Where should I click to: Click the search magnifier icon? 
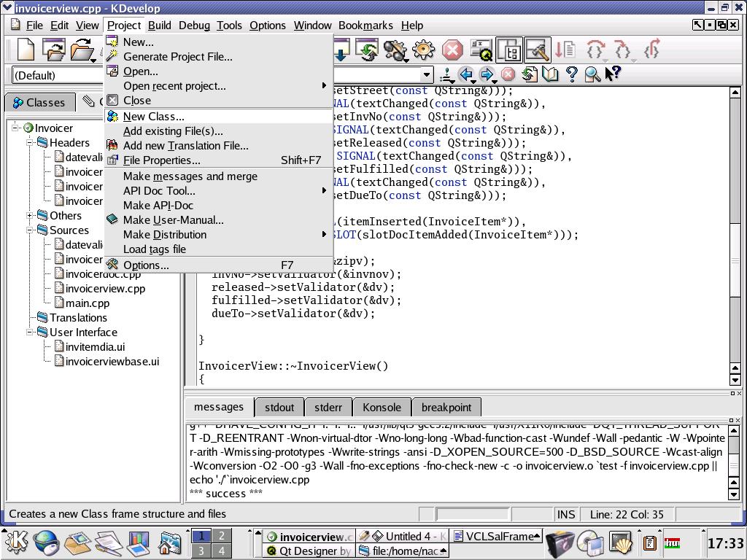pyautogui.click(x=592, y=74)
